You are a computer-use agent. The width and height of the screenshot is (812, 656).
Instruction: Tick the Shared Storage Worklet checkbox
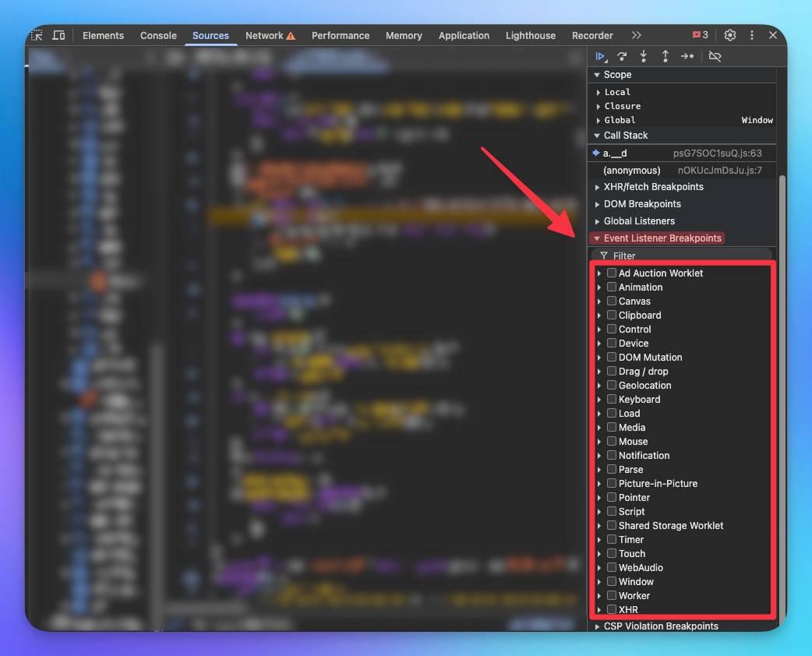[x=612, y=526]
